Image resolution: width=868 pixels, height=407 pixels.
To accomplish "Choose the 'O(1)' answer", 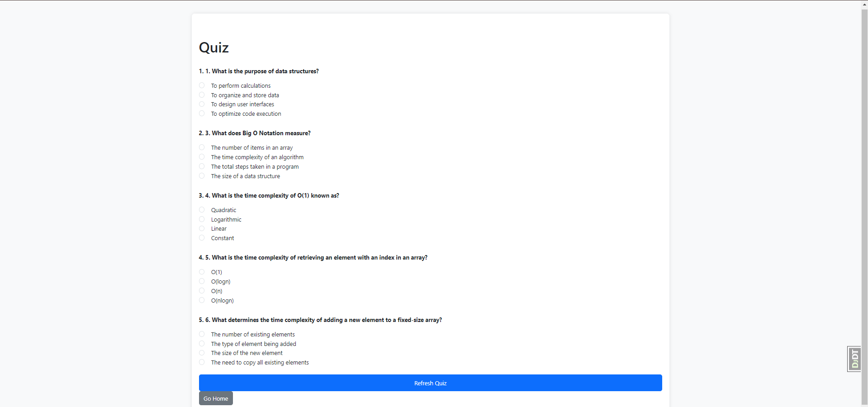I will (202, 272).
